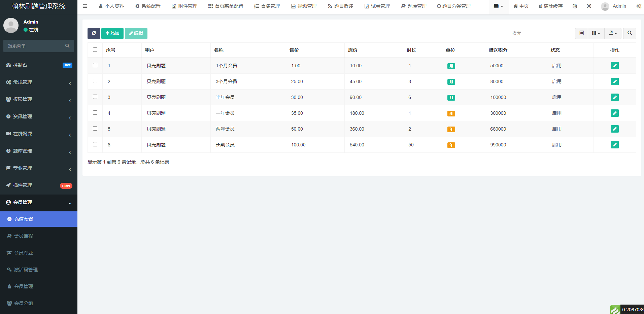Image resolution: width=644 pixels, height=314 pixels.
Task: Click the fullscreen expand icon in header
Action: tap(589, 6)
